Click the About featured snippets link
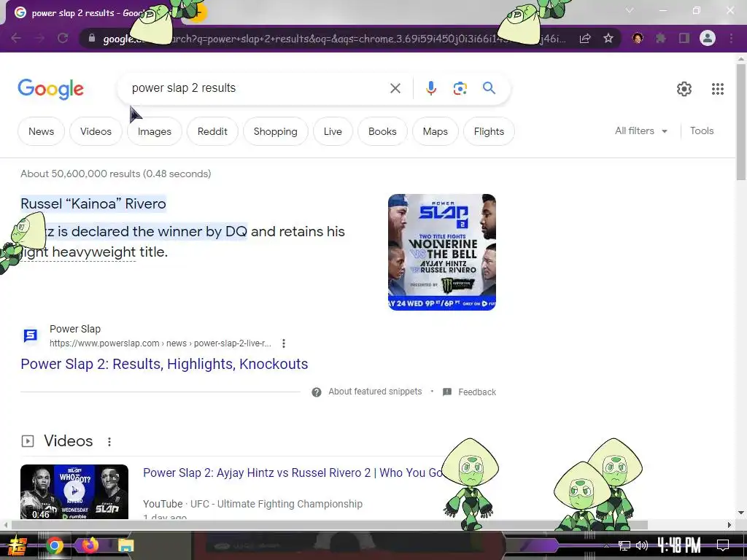The width and height of the screenshot is (747, 560). coord(375,392)
